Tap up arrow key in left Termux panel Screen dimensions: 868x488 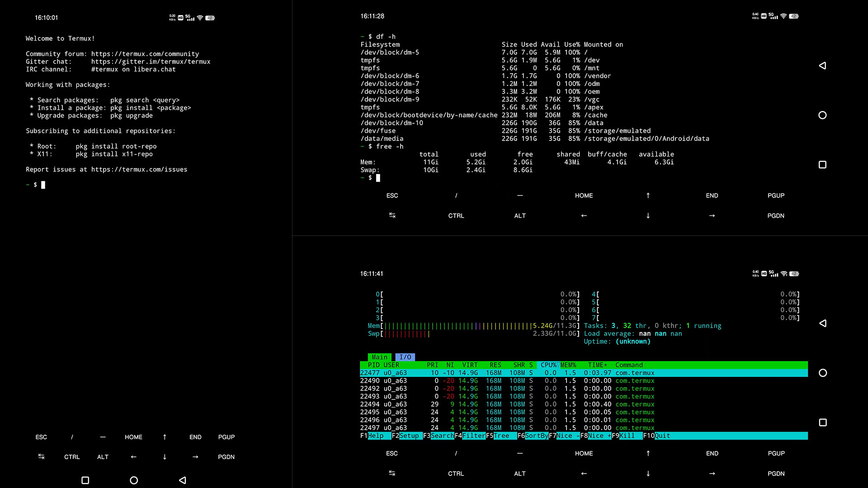coord(165,437)
